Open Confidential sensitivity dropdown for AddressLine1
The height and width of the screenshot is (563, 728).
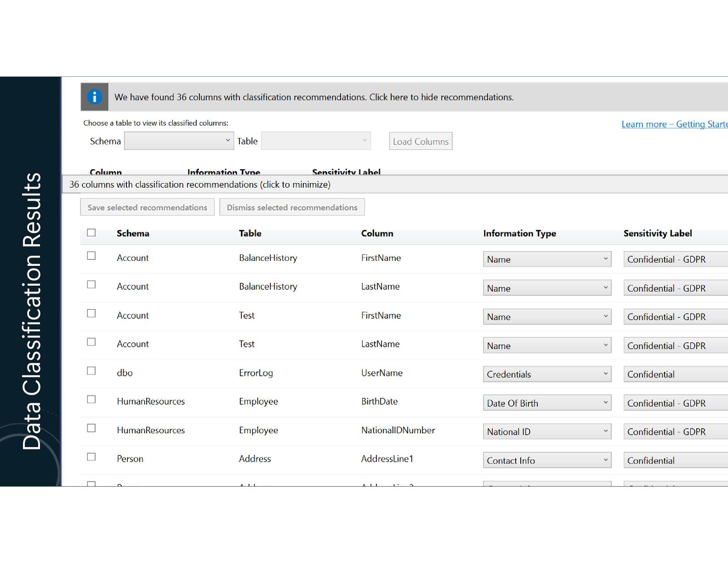(x=676, y=460)
